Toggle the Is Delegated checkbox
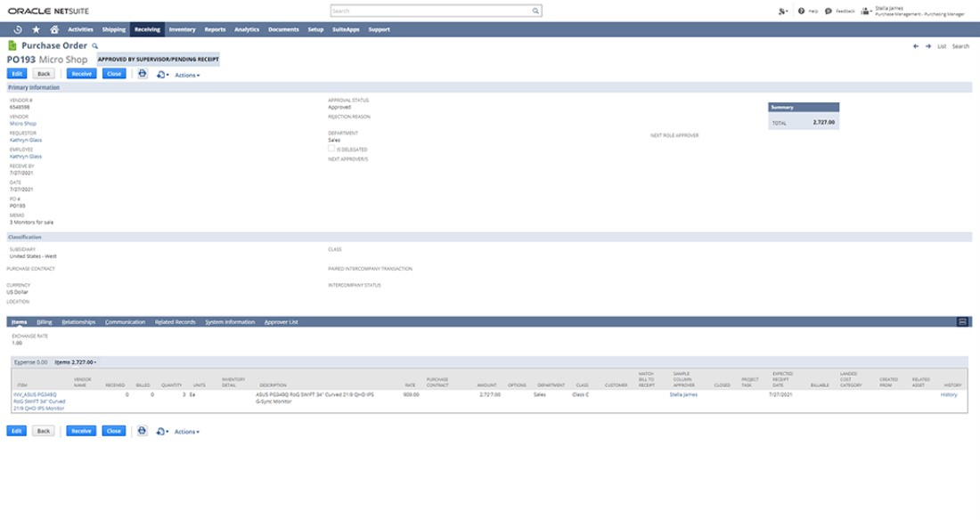The width and height of the screenshot is (980, 527). [x=331, y=149]
